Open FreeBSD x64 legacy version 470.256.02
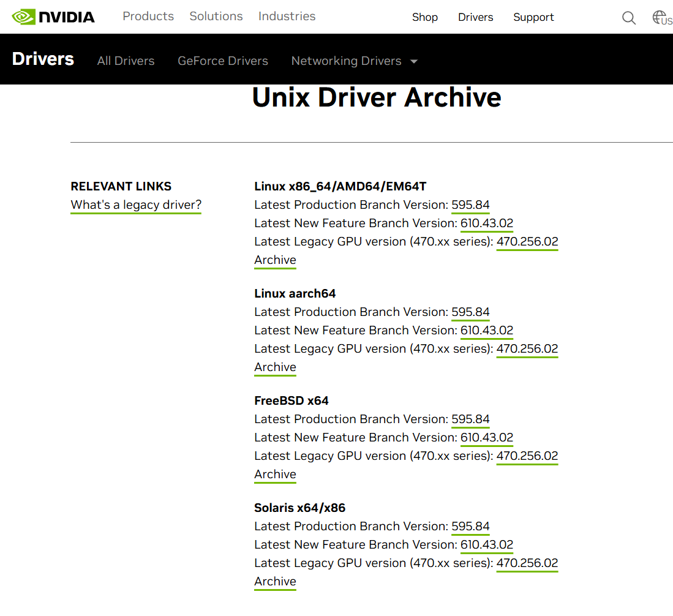This screenshot has width=673, height=616. [x=527, y=456]
